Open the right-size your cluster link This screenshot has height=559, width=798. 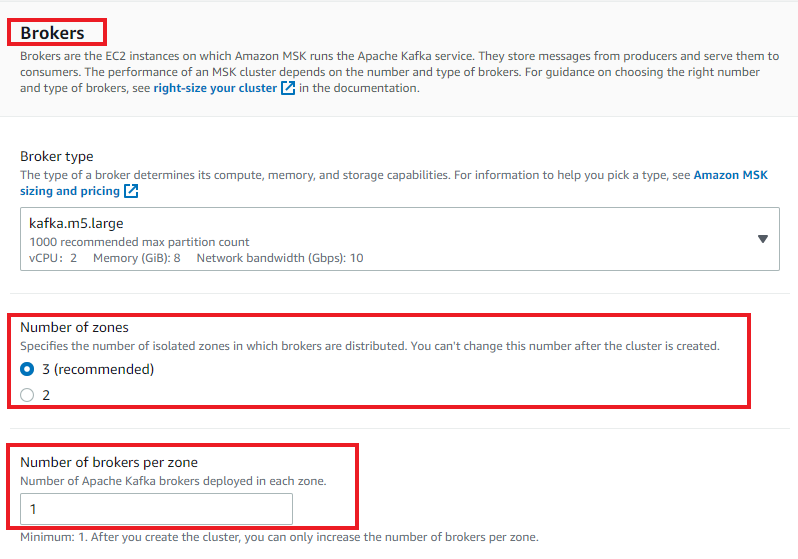tap(215, 88)
